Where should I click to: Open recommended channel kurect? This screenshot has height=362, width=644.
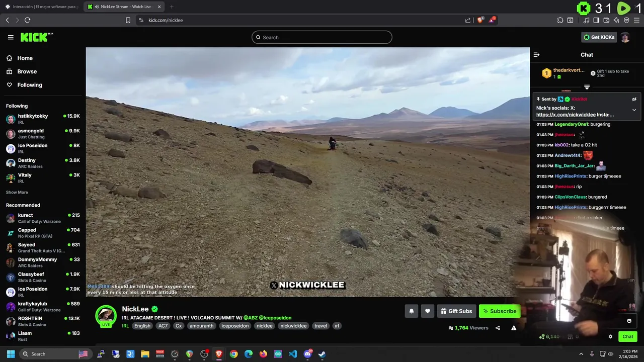43,218
